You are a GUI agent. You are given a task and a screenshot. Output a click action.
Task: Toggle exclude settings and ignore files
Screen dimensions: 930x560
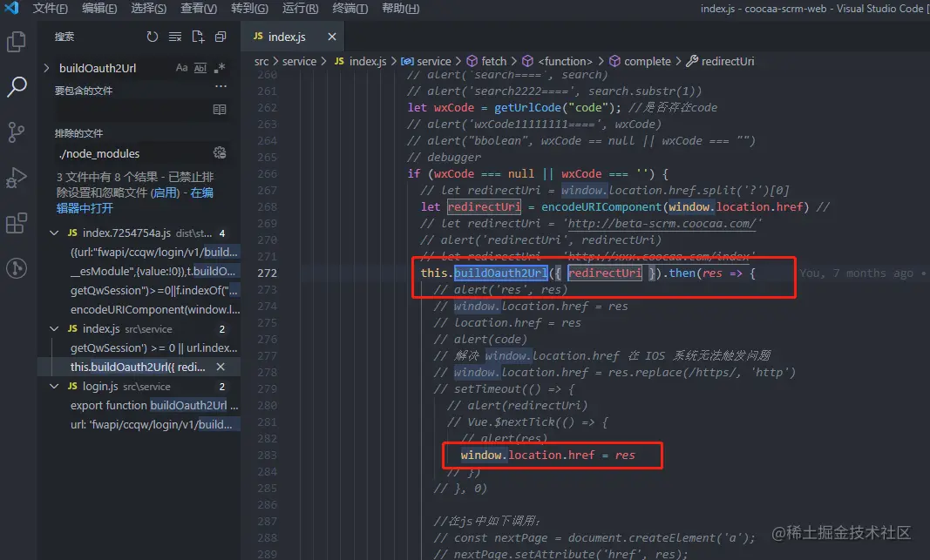click(x=220, y=153)
